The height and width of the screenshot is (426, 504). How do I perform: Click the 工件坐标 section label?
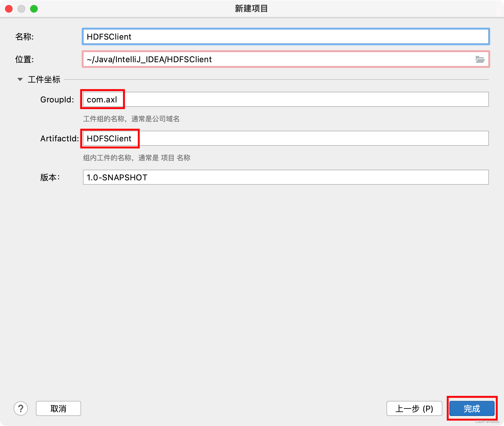coord(44,79)
